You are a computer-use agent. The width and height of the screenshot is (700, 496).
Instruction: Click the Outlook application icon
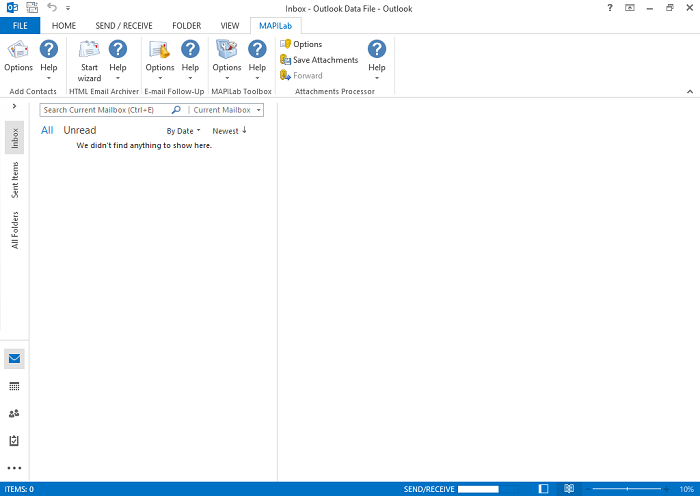click(12, 8)
